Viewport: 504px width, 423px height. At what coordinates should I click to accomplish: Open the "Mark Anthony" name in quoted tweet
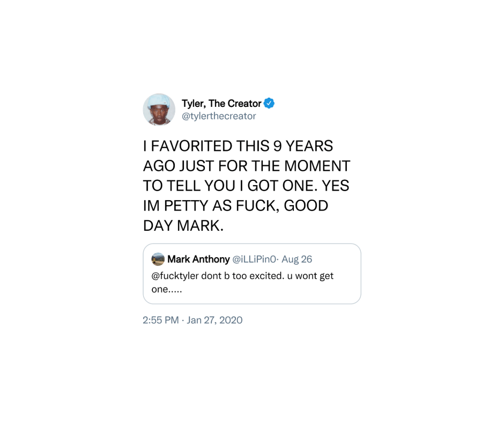point(198,259)
